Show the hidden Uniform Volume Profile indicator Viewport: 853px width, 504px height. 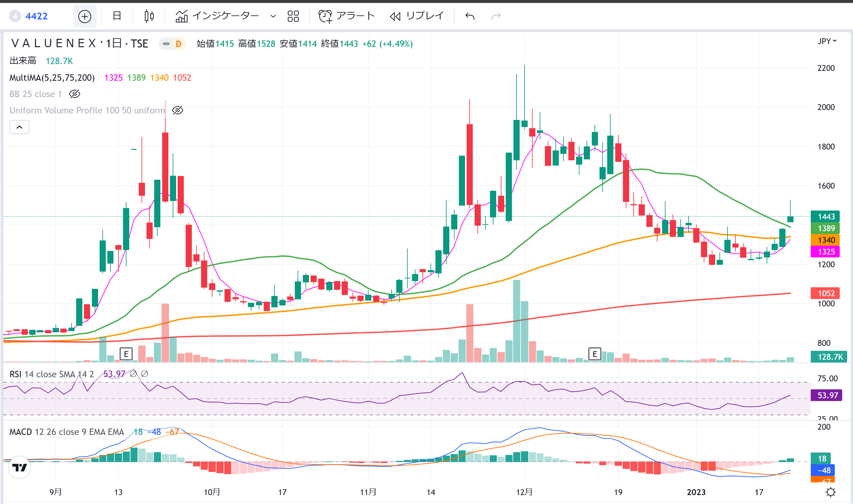click(x=177, y=110)
